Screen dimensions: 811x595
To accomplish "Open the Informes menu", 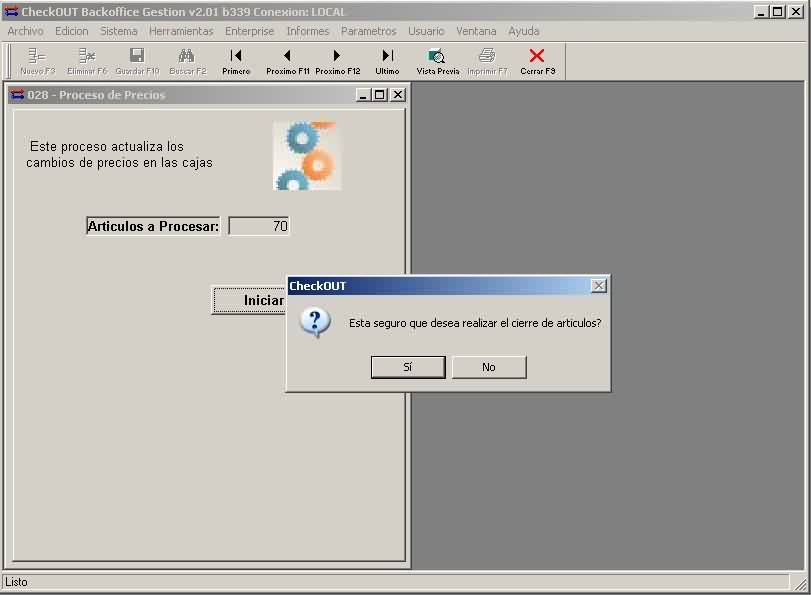I will [x=308, y=31].
